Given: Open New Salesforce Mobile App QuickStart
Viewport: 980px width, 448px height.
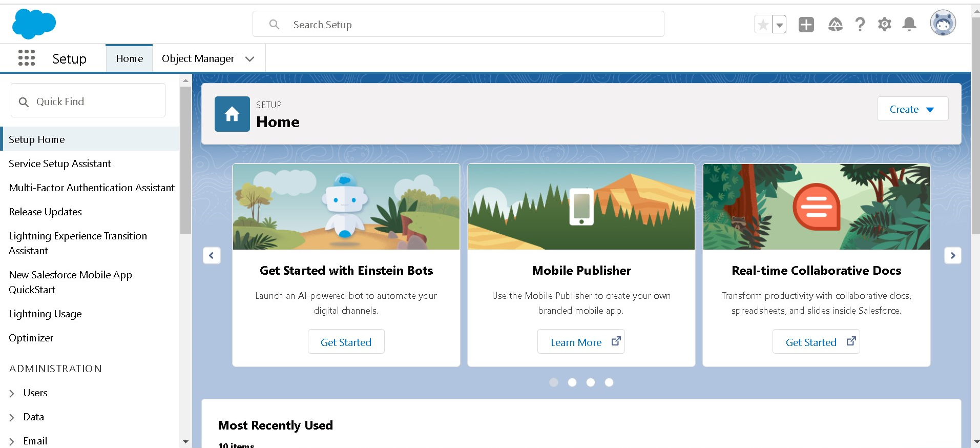Looking at the screenshot, I should tap(70, 282).
